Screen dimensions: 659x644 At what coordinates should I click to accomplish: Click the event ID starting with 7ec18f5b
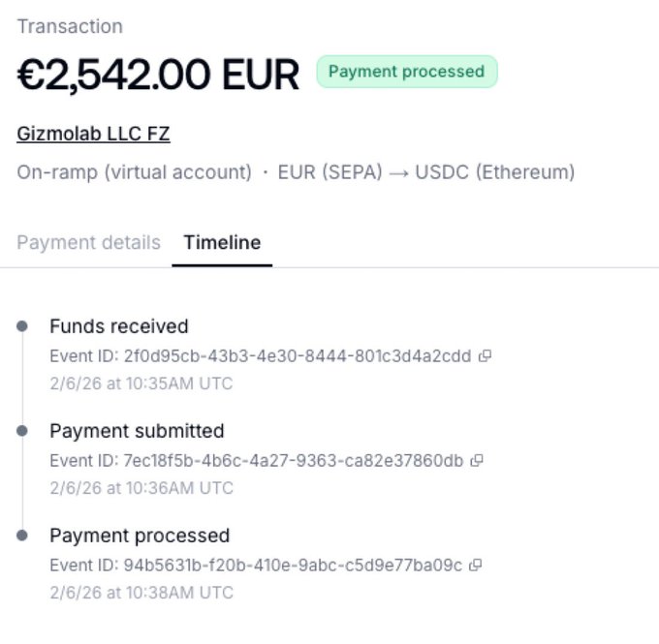point(294,460)
